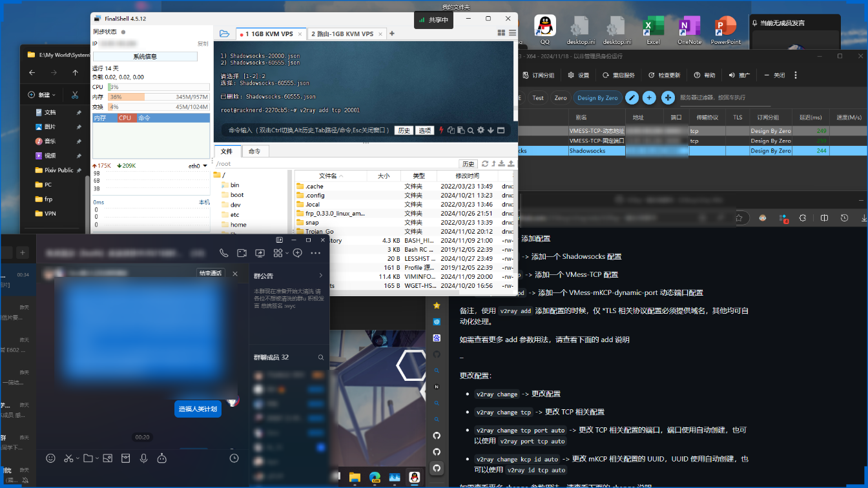Image resolution: width=868 pixels, height=488 pixels.
Task: Open QQ chat history clock icon
Action: click(234, 458)
